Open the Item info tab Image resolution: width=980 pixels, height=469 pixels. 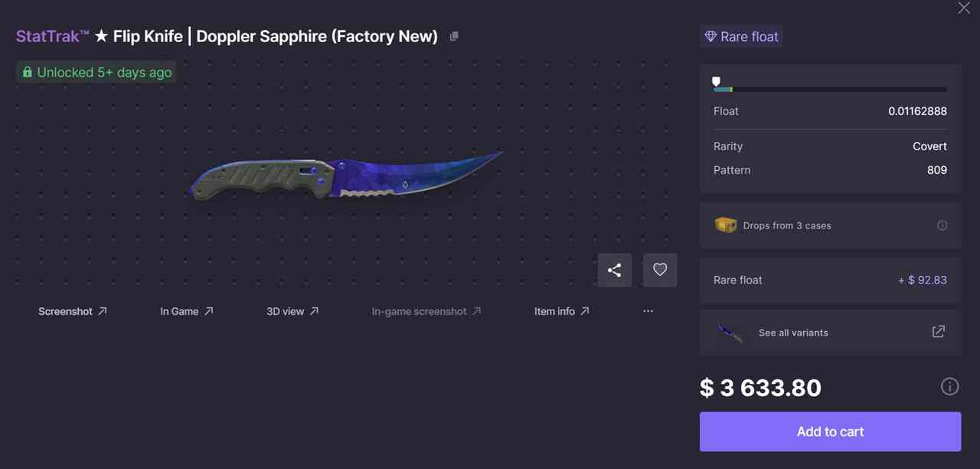pyautogui.click(x=562, y=311)
